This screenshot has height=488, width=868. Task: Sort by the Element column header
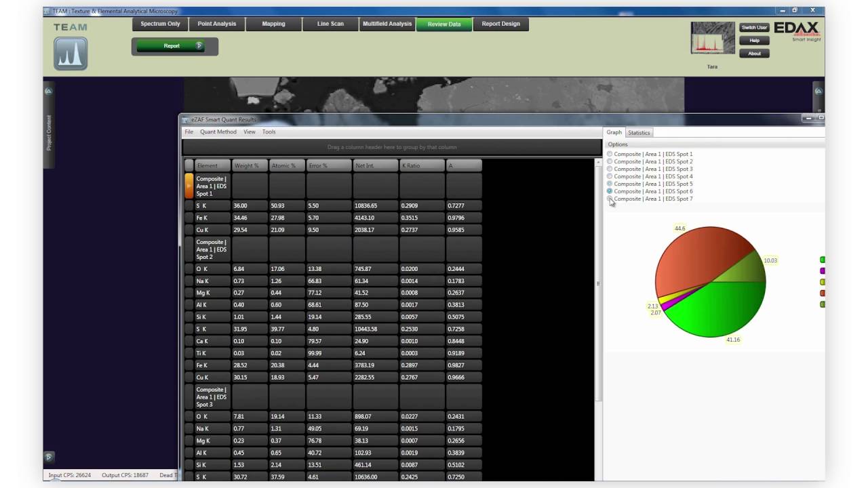coord(212,165)
